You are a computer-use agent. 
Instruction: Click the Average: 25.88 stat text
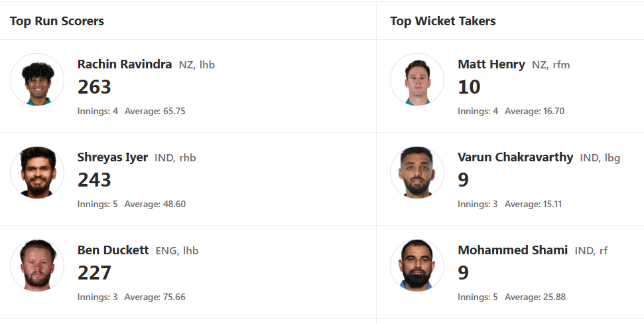tap(535, 297)
